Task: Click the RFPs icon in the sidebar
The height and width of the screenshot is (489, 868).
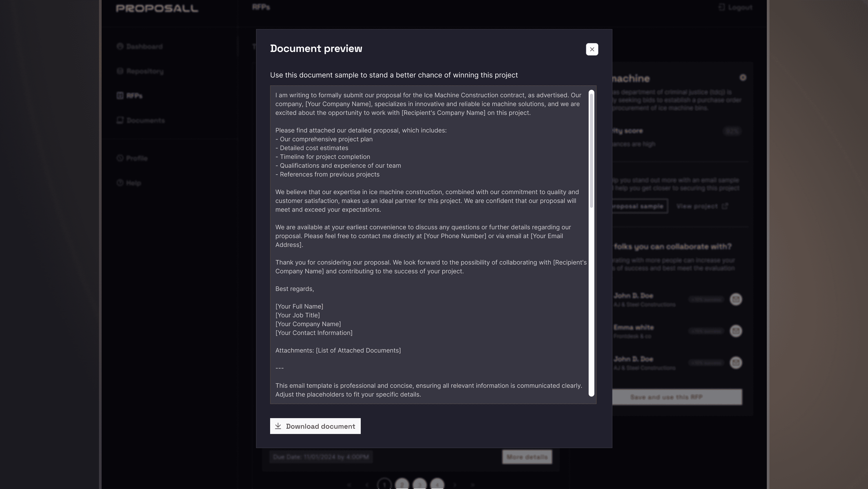Action: [120, 96]
